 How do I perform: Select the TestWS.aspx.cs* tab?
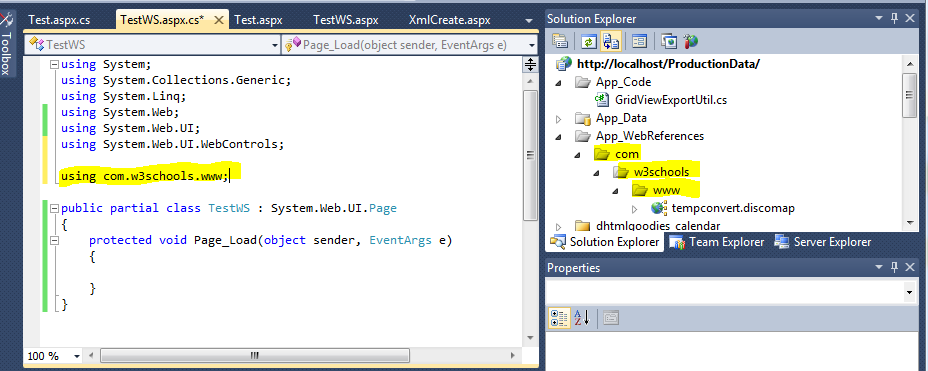[x=162, y=20]
